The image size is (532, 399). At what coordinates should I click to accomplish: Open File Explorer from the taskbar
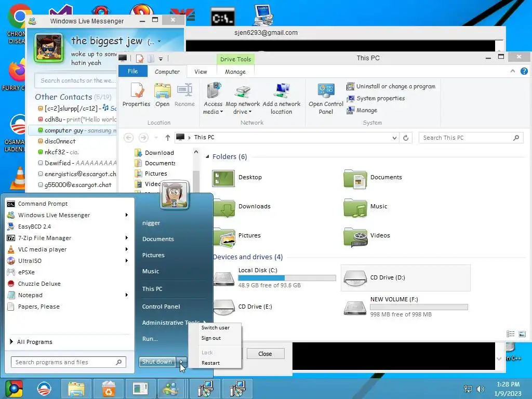[76, 389]
